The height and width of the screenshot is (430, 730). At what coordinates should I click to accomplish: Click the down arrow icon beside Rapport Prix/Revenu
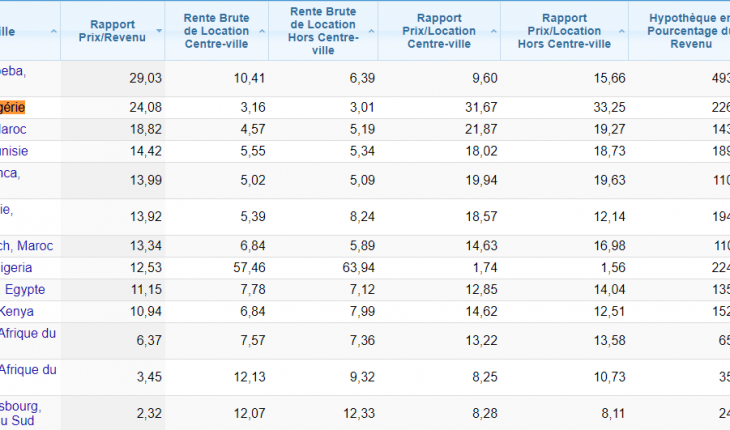[x=159, y=31]
